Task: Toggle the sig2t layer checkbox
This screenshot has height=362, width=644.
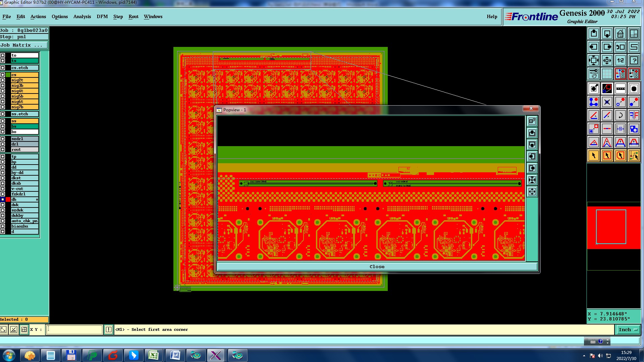Action: [3, 80]
